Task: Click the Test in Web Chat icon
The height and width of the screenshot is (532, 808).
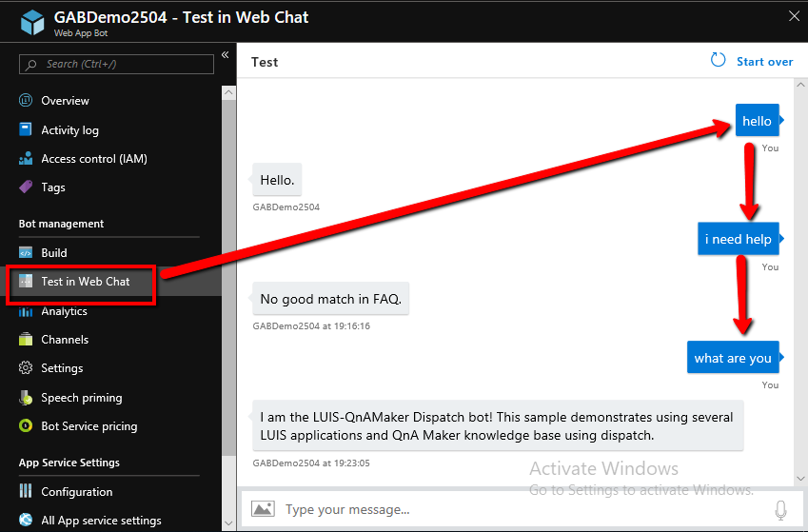Action: click(x=26, y=281)
